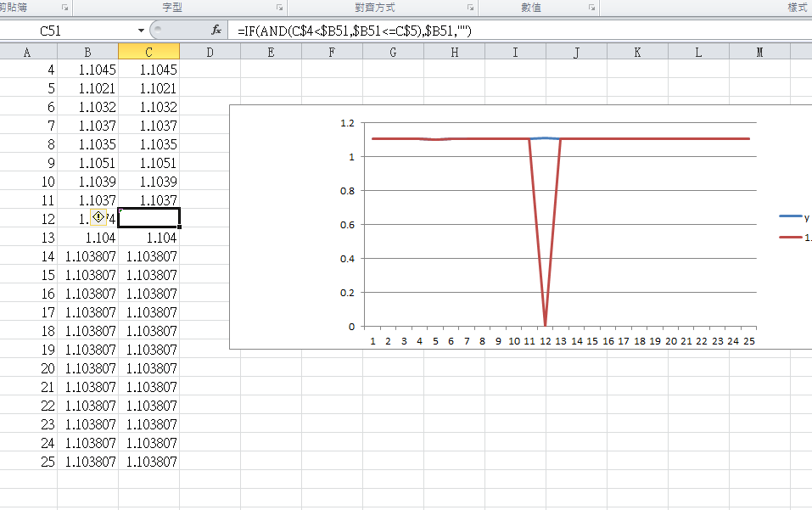The height and width of the screenshot is (510, 812).
Task: Select column C cell in row numbered 20
Action: click(x=148, y=368)
